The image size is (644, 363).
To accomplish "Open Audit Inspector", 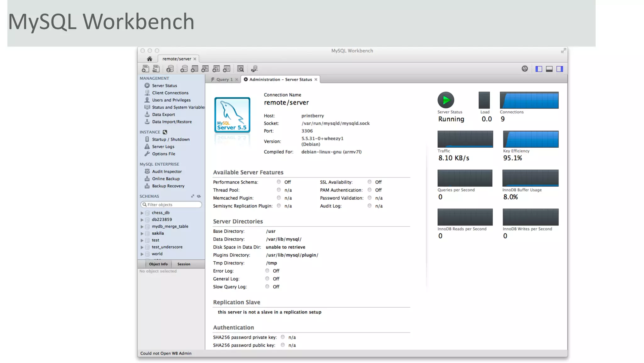I will pyautogui.click(x=167, y=172).
